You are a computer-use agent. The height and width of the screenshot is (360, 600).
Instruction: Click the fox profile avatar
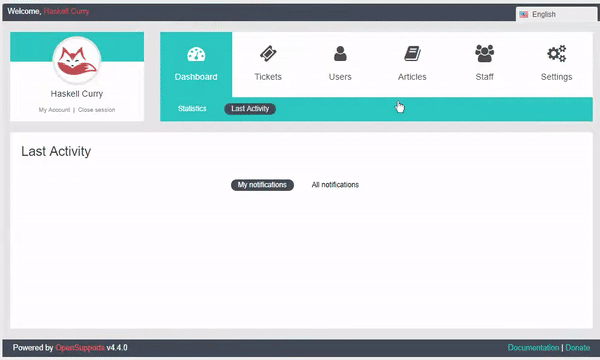77,60
